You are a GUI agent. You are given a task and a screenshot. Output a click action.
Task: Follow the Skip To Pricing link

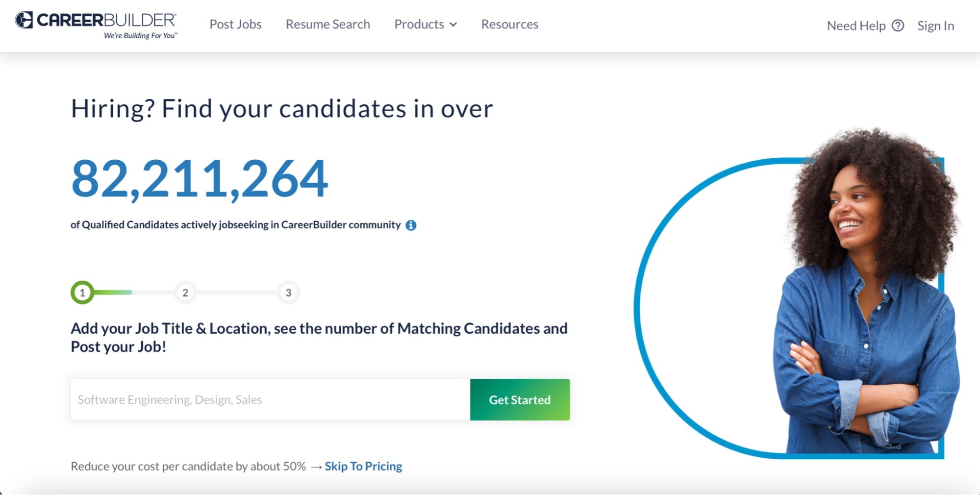coord(363,466)
